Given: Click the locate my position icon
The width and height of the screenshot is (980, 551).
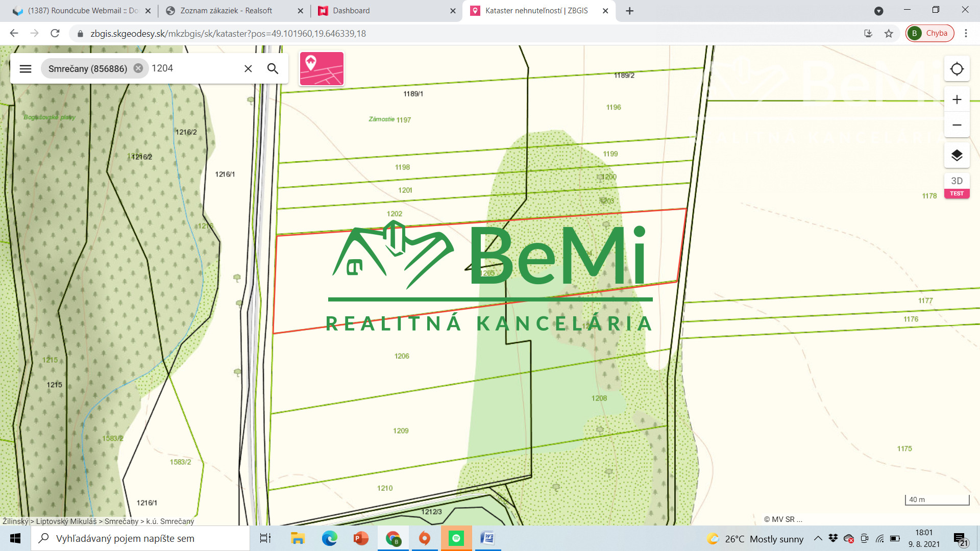Looking at the screenshot, I should pos(957,68).
